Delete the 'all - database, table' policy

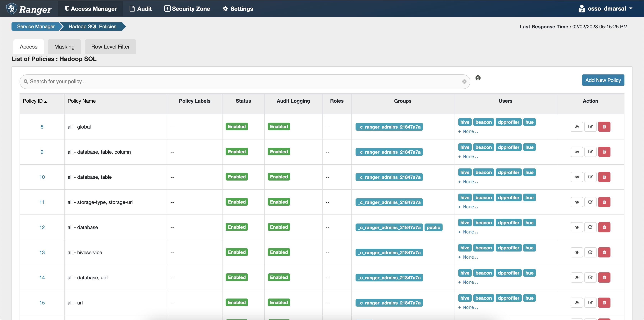[x=604, y=177]
